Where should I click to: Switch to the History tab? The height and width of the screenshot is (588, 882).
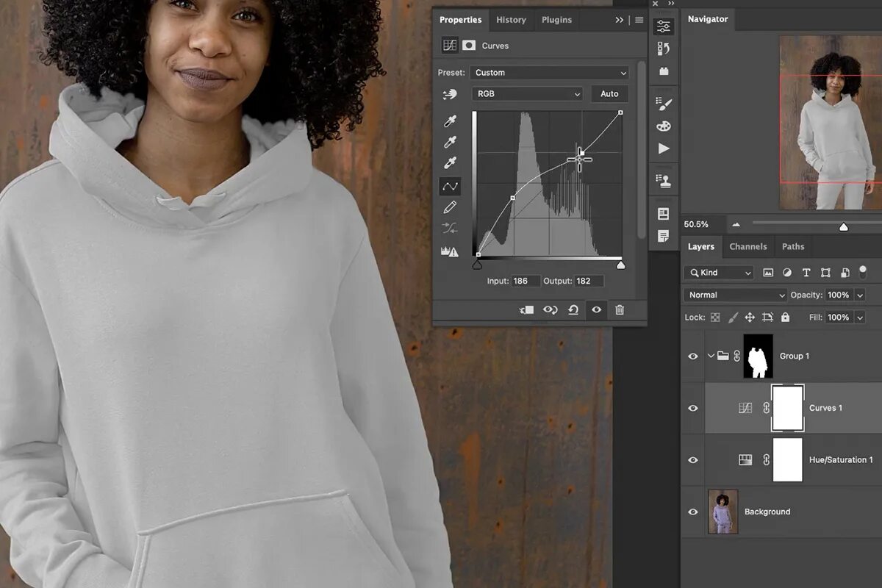tap(511, 20)
